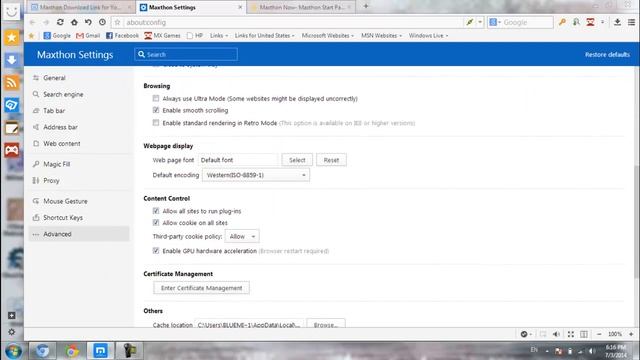Click Enter Certificate Management button
Image resolution: width=640 pixels, height=360 pixels.
pos(202,288)
